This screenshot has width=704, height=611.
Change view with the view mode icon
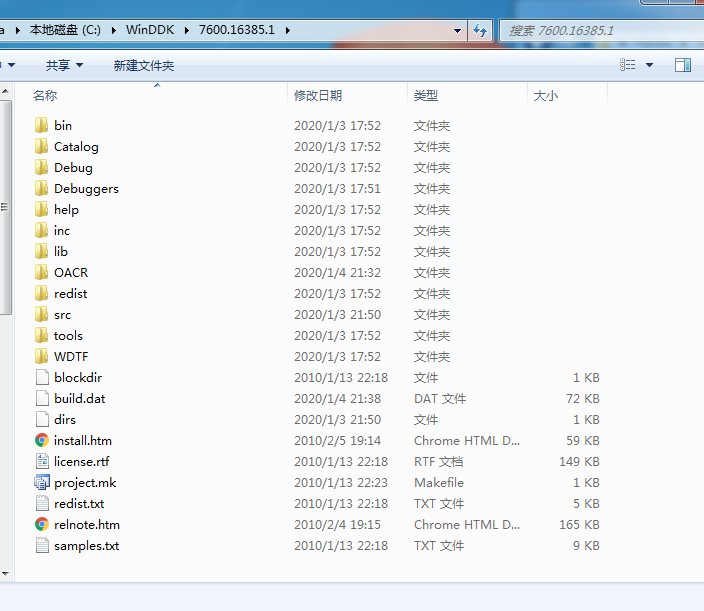click(x=628, y=66)
